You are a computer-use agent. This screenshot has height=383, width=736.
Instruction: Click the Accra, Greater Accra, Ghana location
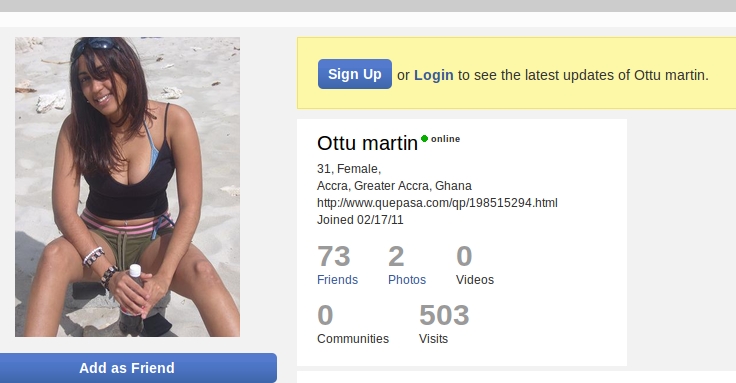click(x=394, y=186)
